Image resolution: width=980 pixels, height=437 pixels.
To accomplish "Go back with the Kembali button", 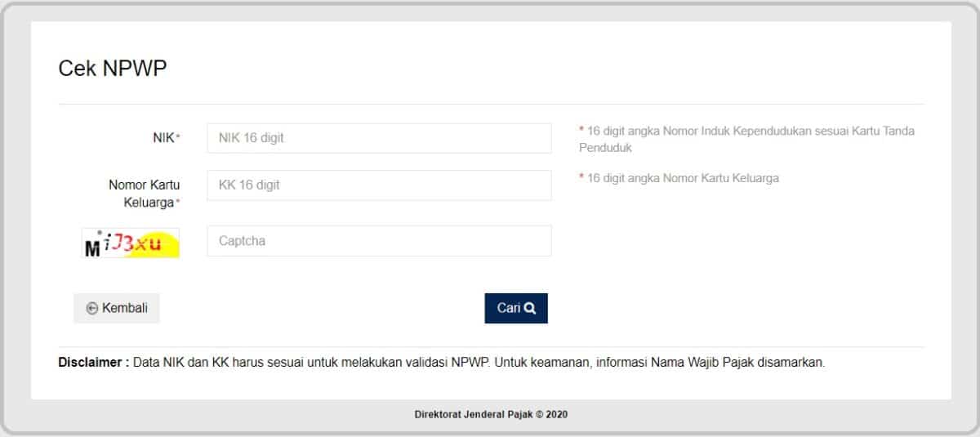I will (x=117, y=308).
